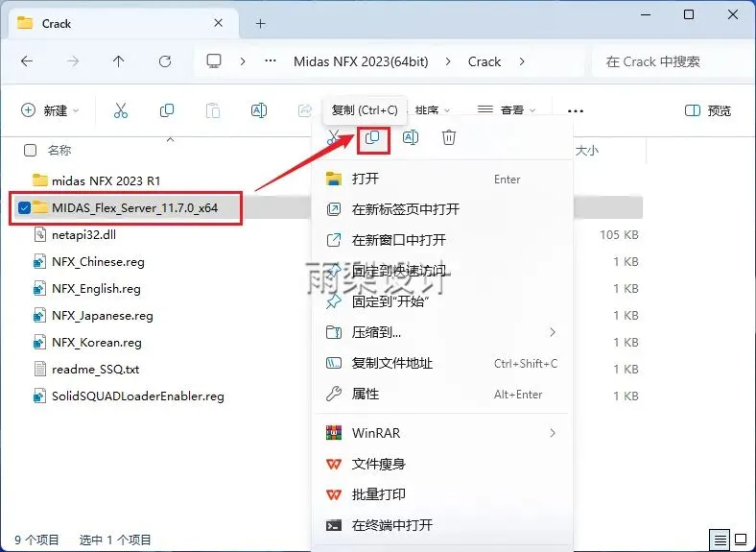
Task: Expand the 压缩到... submenu arrow
Action: tap(553, 332)
